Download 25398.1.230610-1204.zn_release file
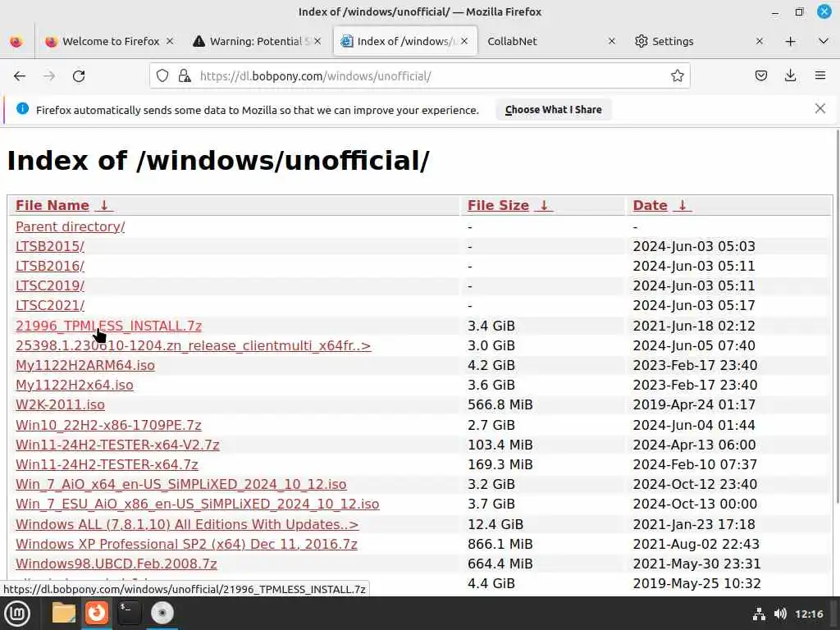The width and height of the screenshot is (840, 630). pyautogui.click(x=194, y=345)
